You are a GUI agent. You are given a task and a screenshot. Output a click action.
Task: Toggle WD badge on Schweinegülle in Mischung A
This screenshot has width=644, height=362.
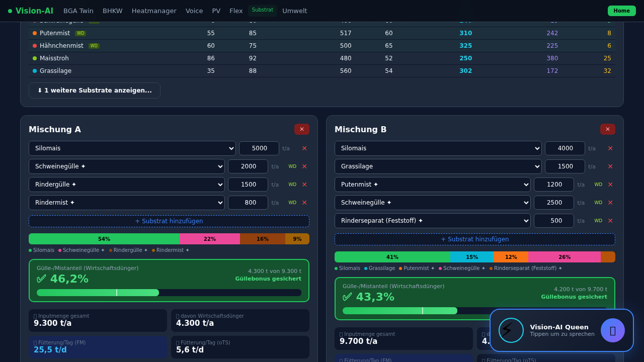[x=292, y=166]
